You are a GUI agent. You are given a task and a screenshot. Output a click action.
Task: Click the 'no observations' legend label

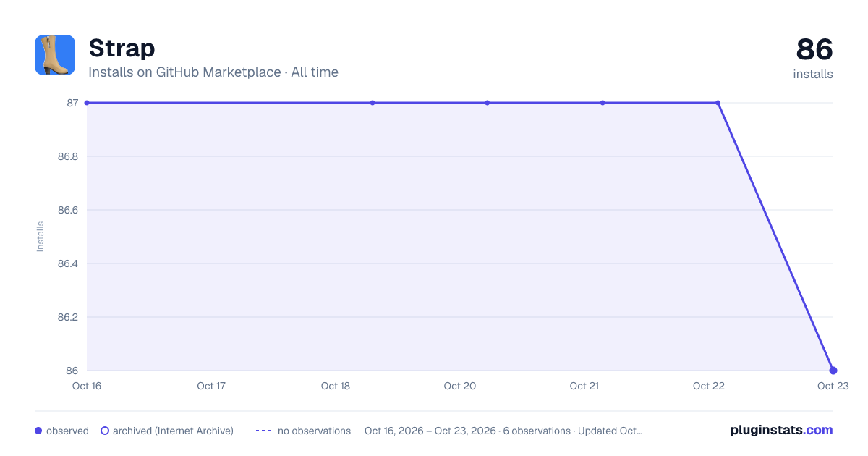(x=314, y=431)
